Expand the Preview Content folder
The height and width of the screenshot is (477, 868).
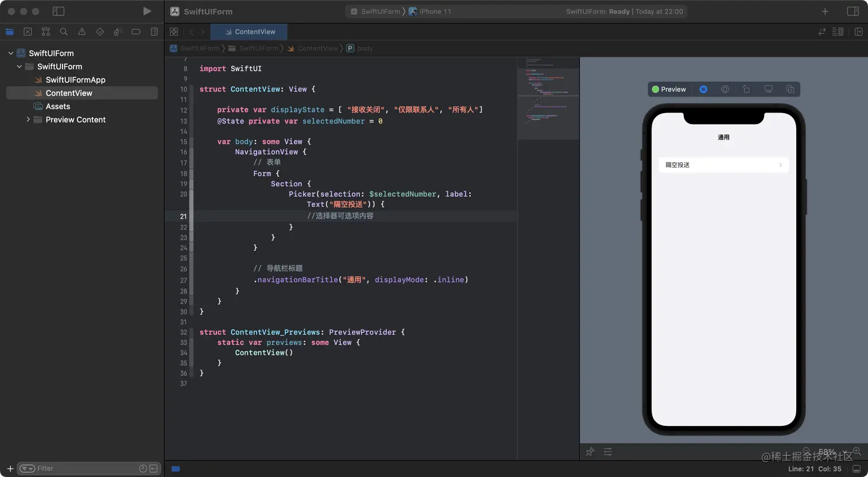pyautogui.click(x=28, y=119)
